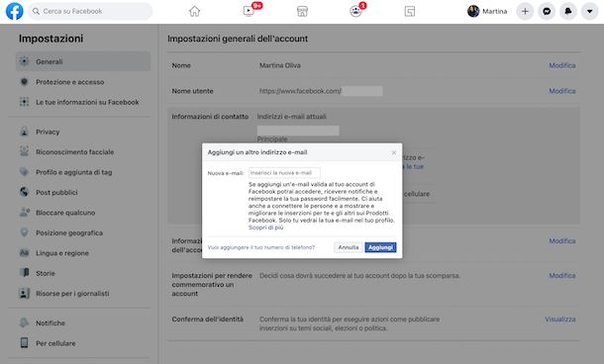Click Modifica next to Nome utente
Viewport: 604px width, 364px height.
[x=562, y=91]
